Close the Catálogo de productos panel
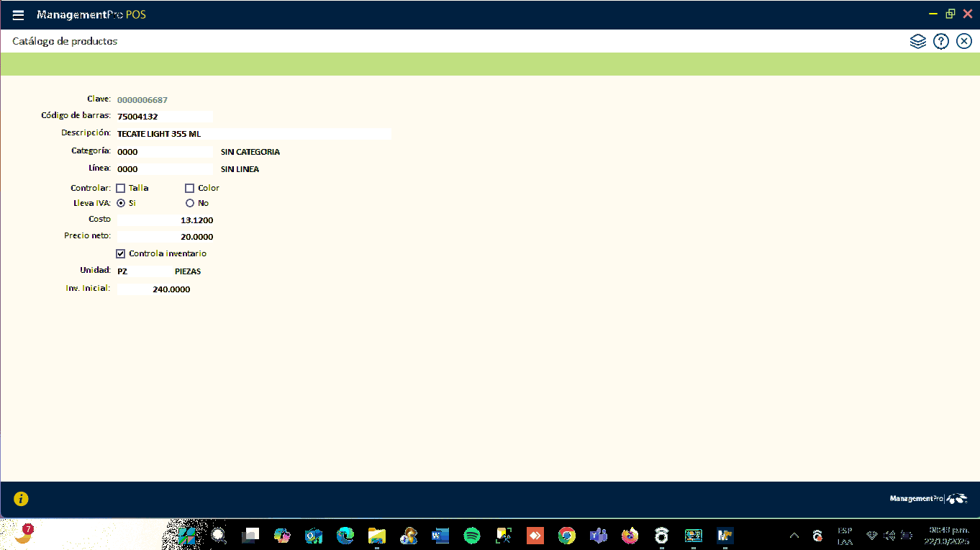980x550 pixels. point(964,41)
